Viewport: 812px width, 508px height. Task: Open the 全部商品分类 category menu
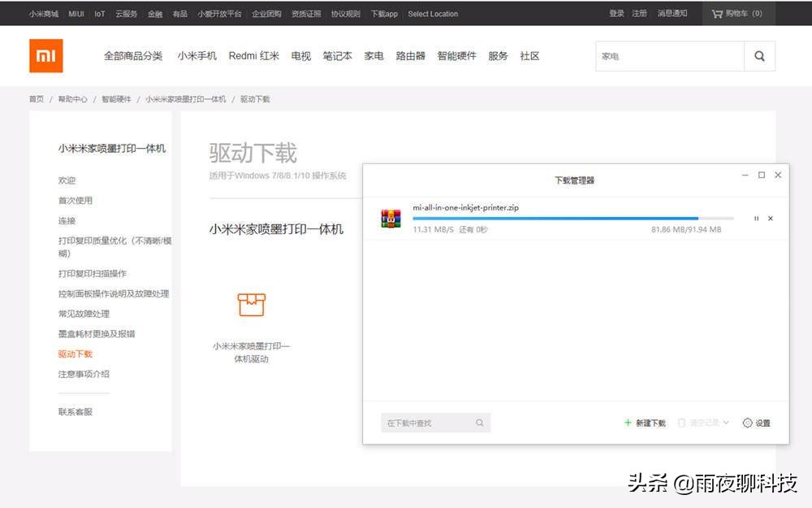[132, 56]
